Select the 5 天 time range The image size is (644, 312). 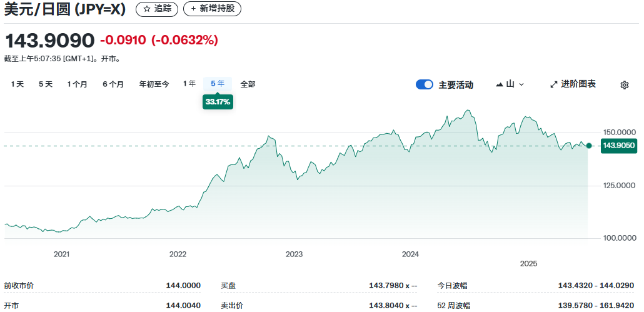coord(46,84)
